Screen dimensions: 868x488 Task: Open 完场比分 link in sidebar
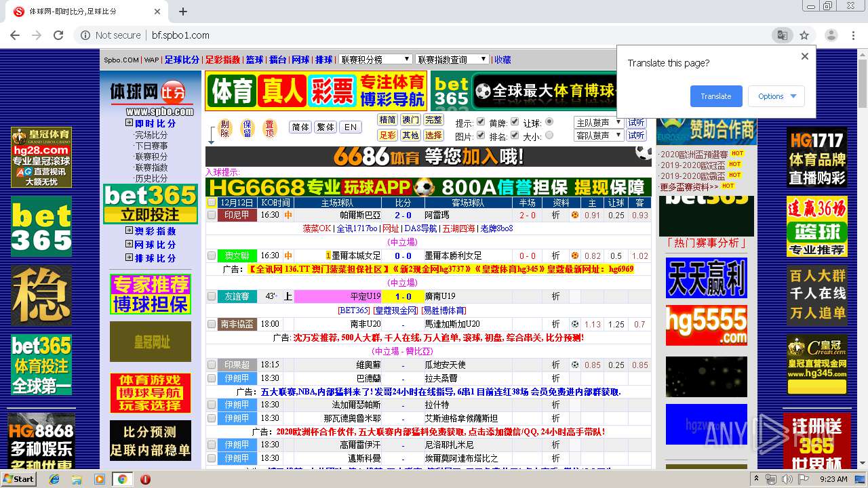pyautogui.click(x=151, y=135)
